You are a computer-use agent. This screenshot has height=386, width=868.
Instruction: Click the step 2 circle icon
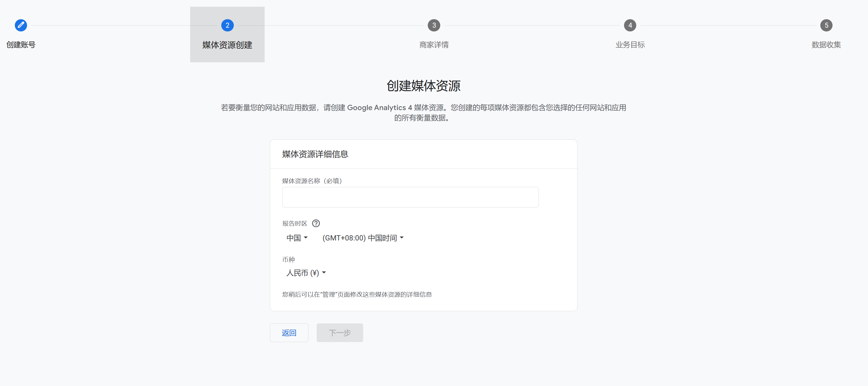[227, 25]
